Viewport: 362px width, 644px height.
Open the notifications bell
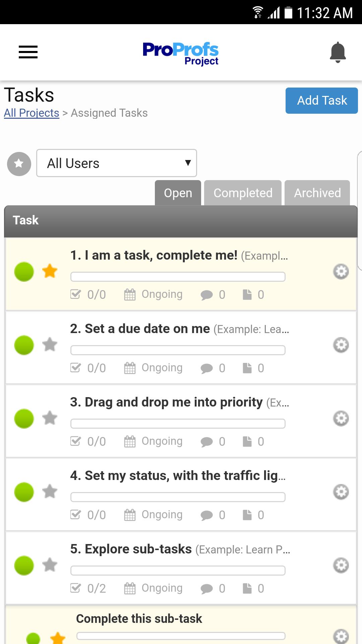[x=338, y=52]
